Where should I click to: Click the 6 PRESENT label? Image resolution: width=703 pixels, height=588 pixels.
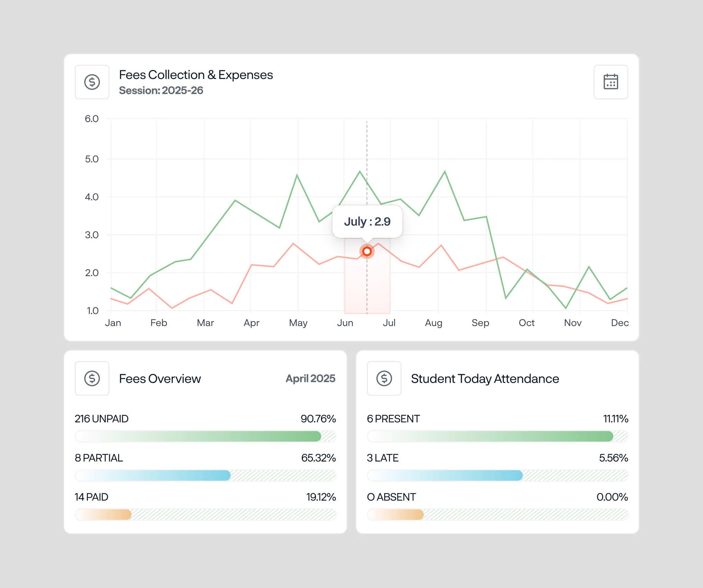[x=393, y=419]
